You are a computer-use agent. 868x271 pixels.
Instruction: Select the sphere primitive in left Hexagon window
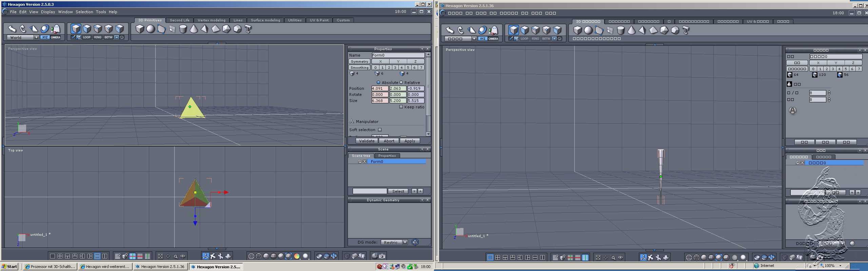[x=151, y=29]
